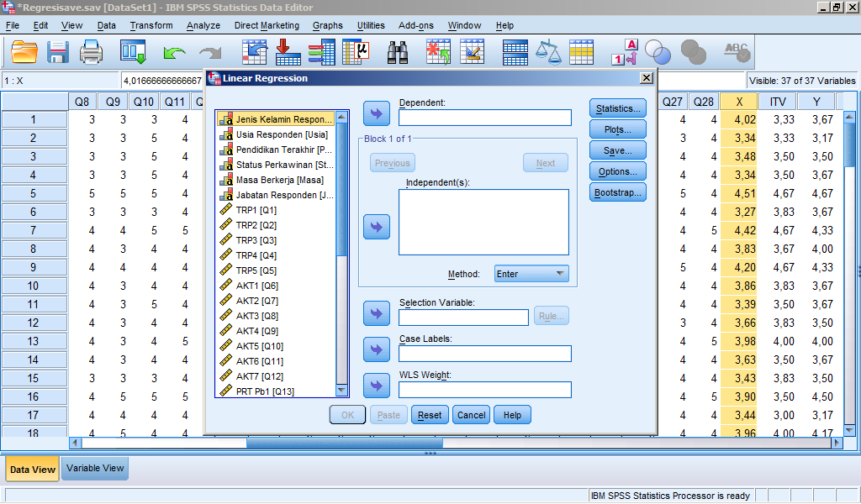Click the Insert cases icon
Viewport: 861px width, 504px height.
coord(438,53)
